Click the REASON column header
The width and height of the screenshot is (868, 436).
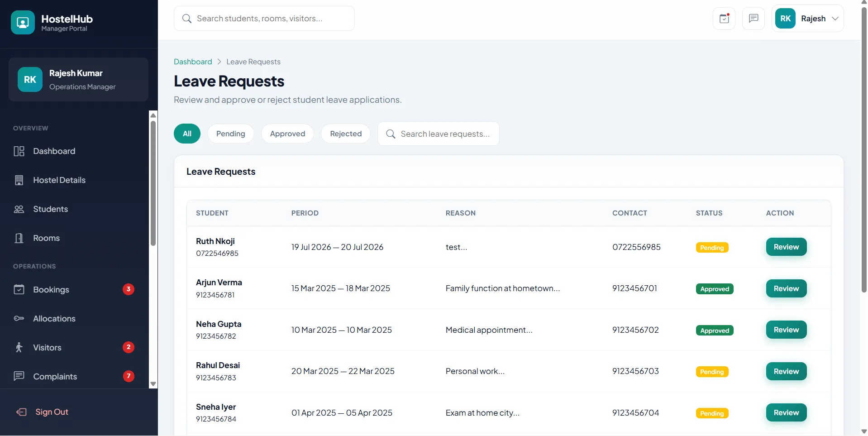pyautogui.click(x=461, y=213)
